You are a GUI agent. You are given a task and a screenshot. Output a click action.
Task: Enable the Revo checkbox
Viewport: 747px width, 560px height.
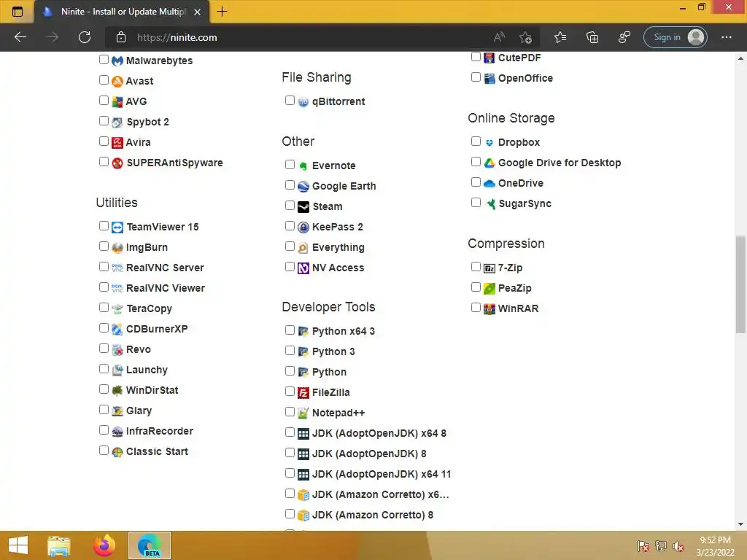tap(104, 349)
